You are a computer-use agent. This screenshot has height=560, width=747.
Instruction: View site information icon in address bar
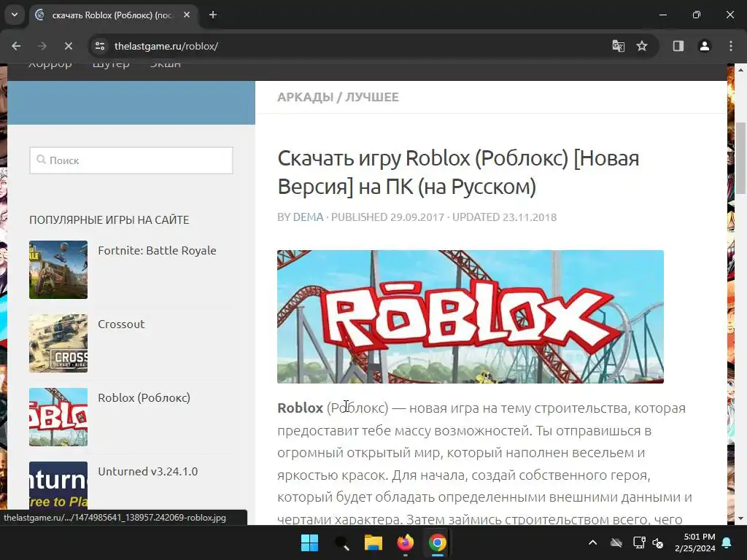point(100,46)
